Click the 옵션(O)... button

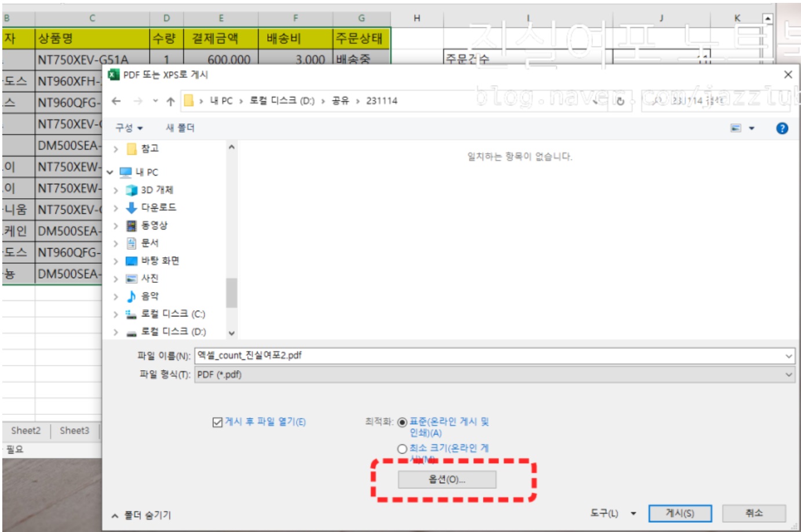[447, 479]
